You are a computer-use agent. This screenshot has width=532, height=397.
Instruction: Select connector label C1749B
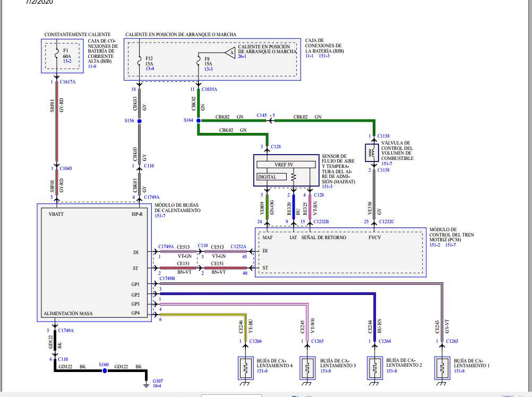[167, 278]
